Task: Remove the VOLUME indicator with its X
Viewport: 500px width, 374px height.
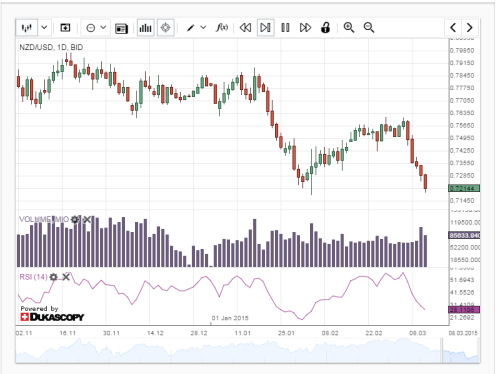Action: pos(87,219)
